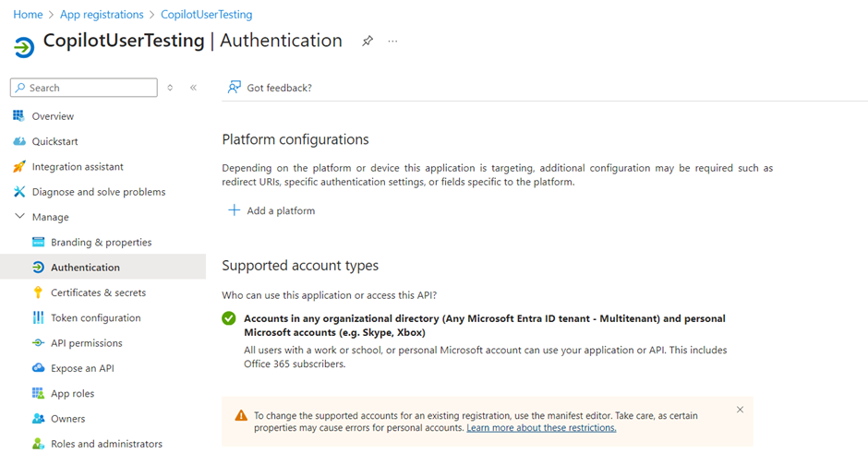Click the Overview grid icon in sidebar
The image size is (868, 453).
(18, 116)
